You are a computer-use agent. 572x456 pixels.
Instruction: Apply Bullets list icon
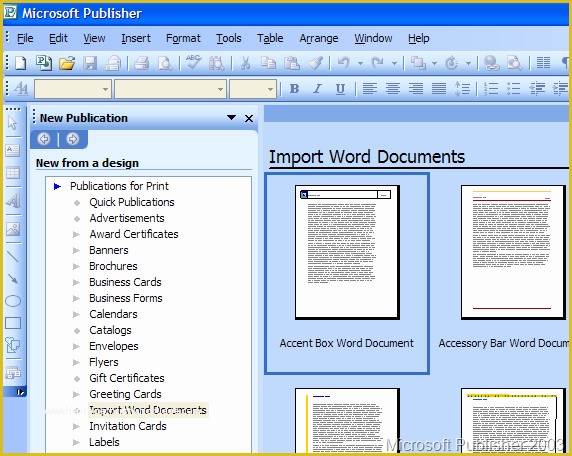[514, 89]
